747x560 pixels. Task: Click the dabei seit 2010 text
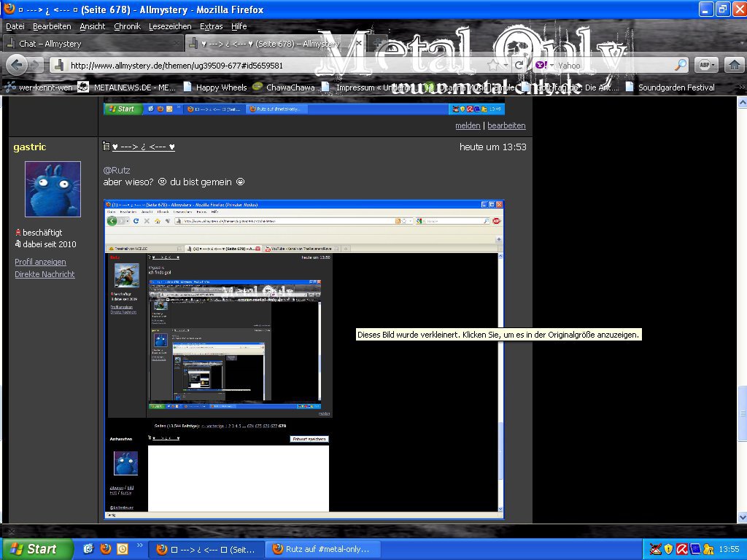49,244
